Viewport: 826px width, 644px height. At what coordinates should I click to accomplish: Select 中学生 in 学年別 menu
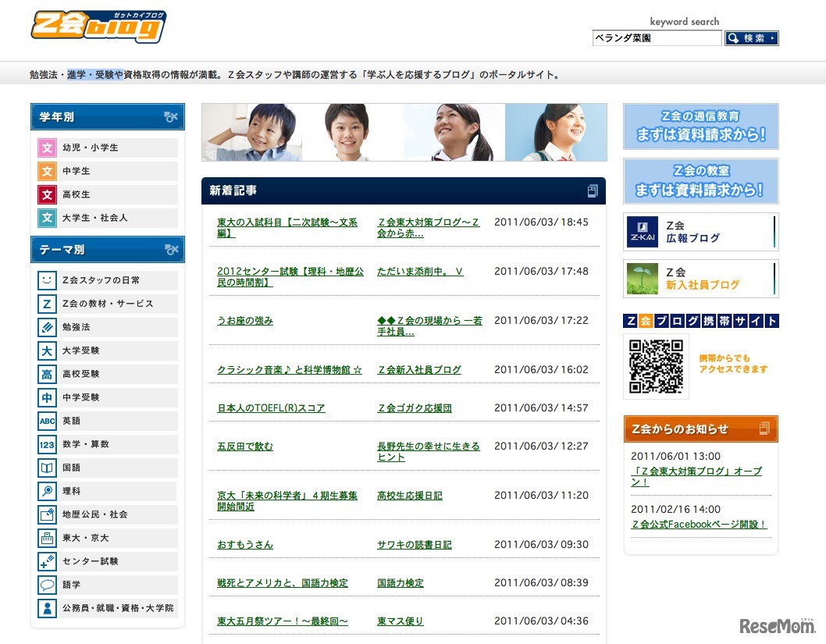(x=108, y=171)
